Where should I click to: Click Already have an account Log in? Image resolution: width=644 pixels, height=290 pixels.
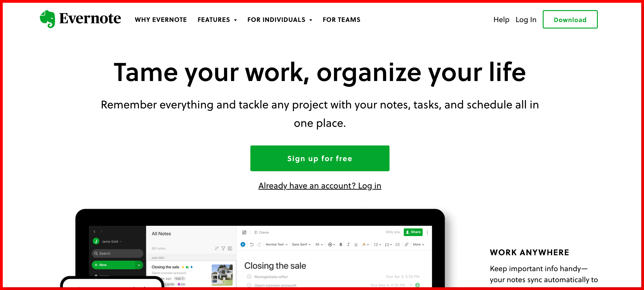[x=320, y=186]
